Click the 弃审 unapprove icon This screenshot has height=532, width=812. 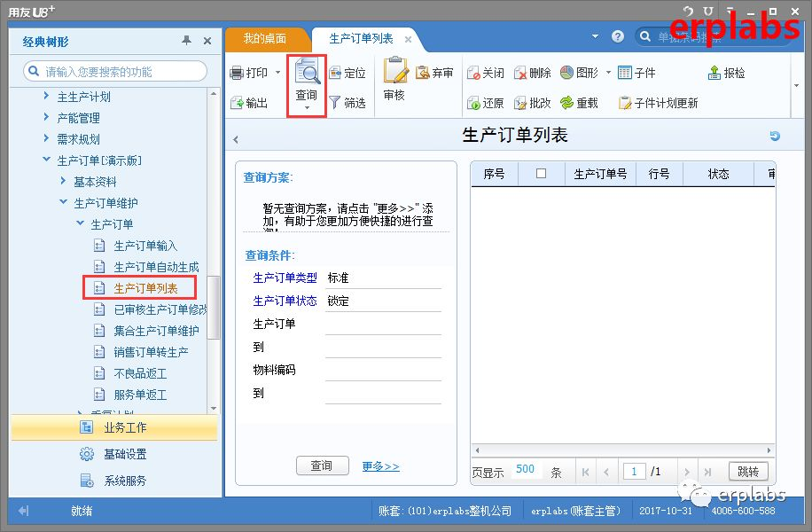point(423,73)
